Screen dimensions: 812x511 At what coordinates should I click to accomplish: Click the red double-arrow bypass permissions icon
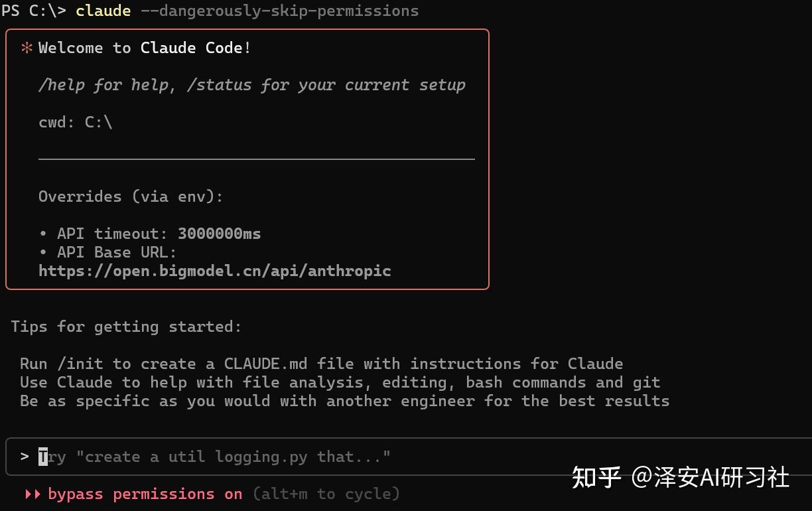(x=33, y=494)
